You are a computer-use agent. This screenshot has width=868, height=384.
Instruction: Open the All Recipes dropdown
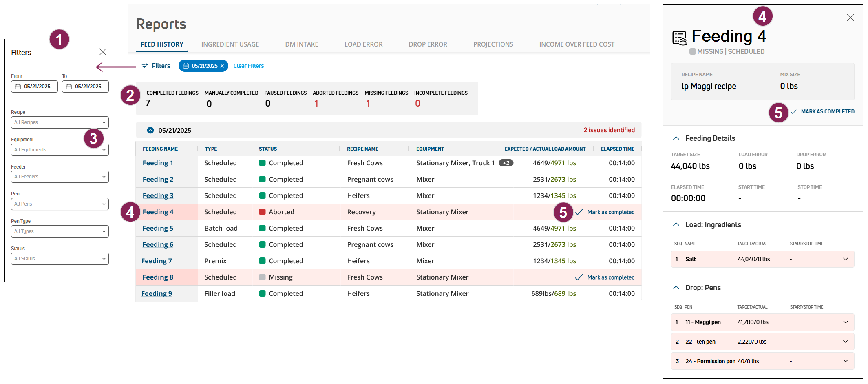pos(60,122)
